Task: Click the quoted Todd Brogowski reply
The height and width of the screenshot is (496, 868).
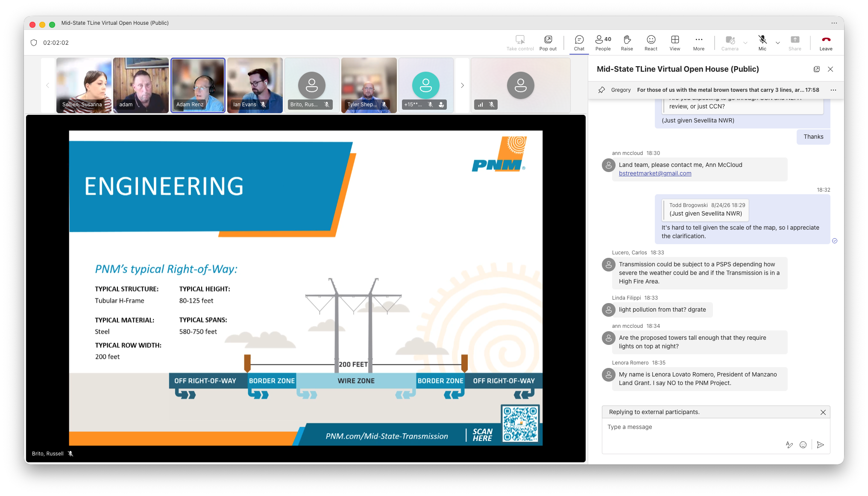Action: (x=705, y=210)
